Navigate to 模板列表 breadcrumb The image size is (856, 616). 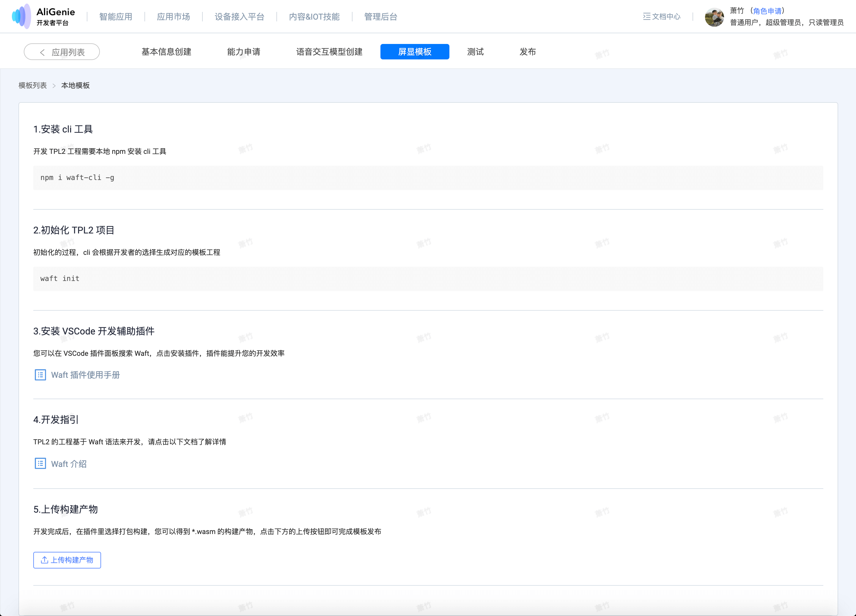click(33, 86)
